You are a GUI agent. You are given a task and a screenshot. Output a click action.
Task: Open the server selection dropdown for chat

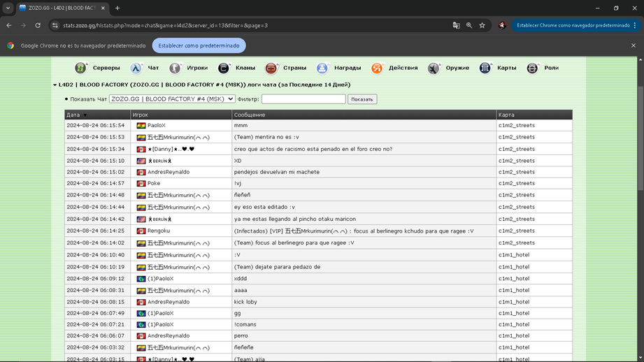(172, 99)
